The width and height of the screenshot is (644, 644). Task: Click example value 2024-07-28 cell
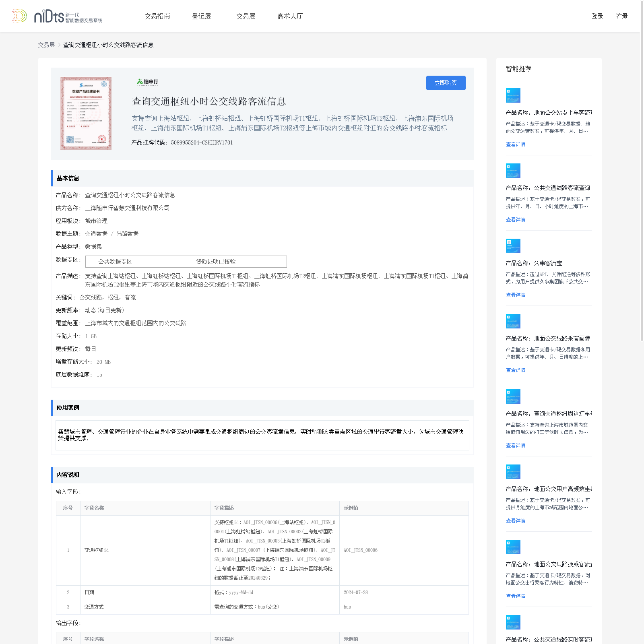[x=404, y=592]
